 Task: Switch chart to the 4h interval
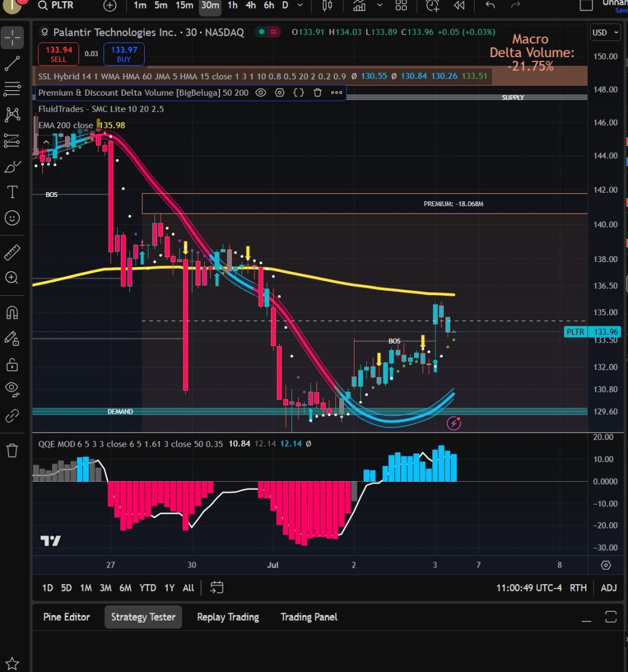(x=251, y=5)
